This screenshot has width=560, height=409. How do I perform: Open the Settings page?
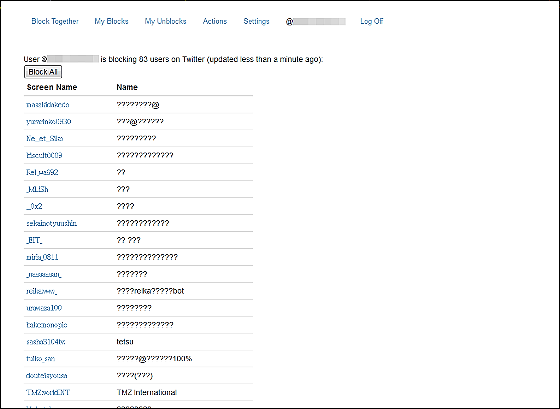pos(256,21)
